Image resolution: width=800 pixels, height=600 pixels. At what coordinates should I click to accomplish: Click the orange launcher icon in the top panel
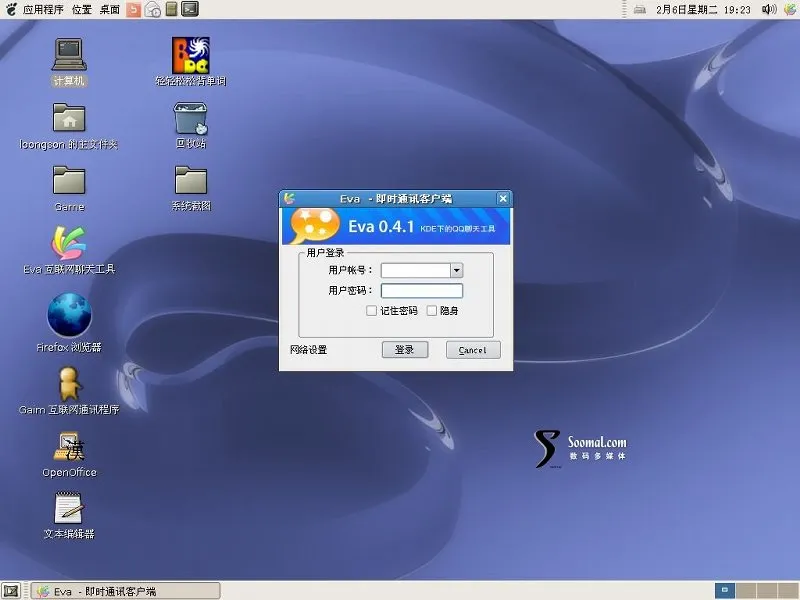click(x=133, y=9)
